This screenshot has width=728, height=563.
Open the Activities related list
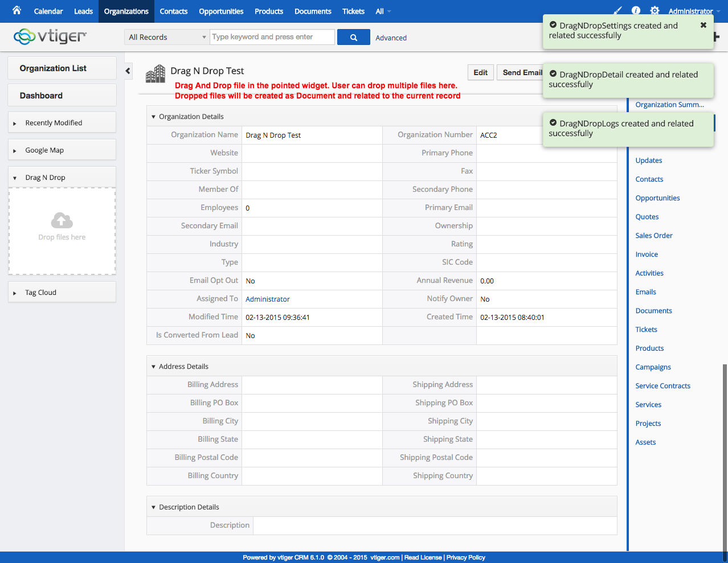649,273
